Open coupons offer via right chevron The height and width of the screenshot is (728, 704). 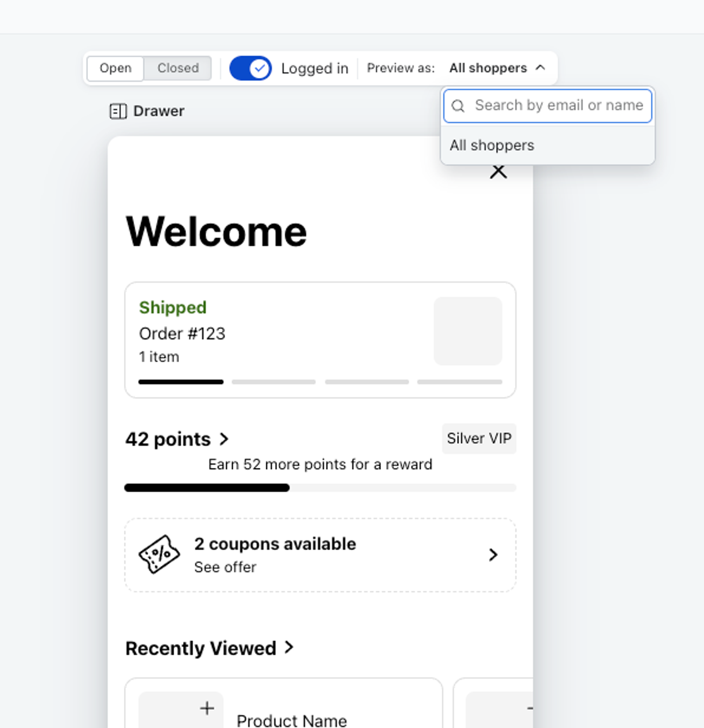tap(493, 555)
